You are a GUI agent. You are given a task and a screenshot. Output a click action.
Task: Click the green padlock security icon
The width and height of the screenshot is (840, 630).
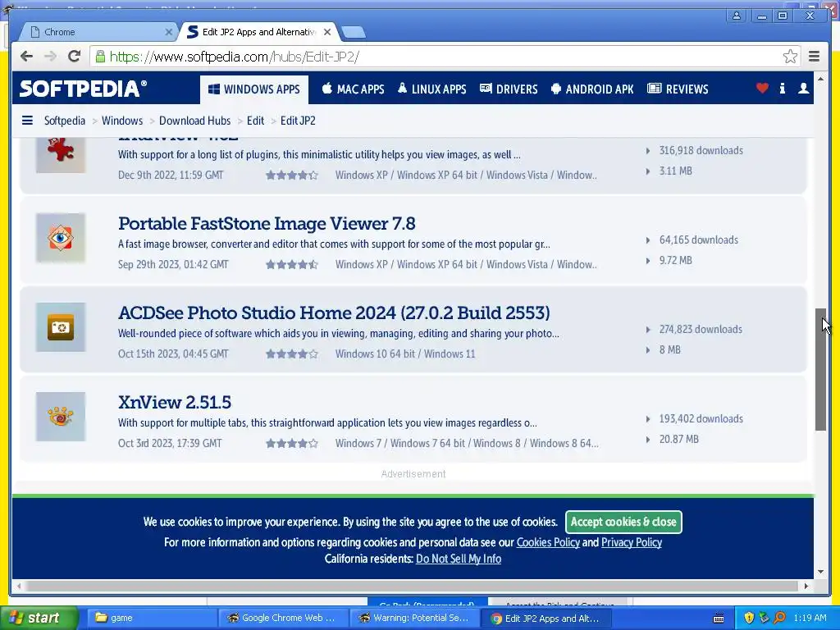pyautogui.click(x=100, y=57)
